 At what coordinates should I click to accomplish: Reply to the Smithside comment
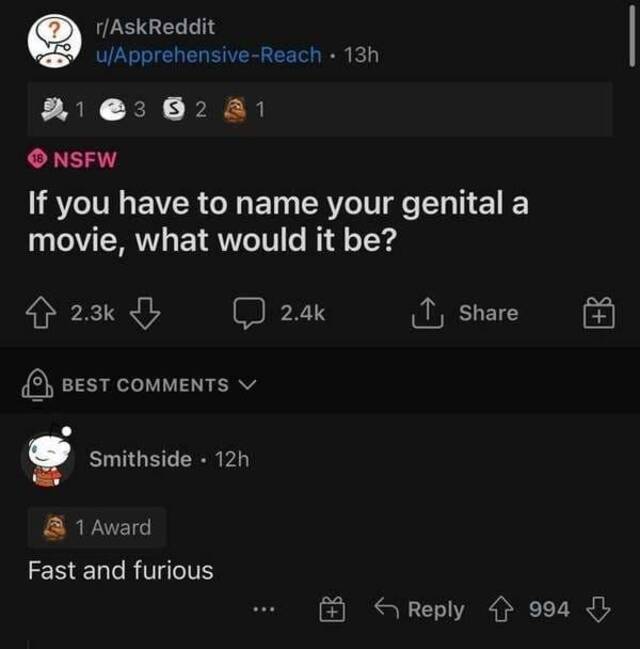click(419, 609)
